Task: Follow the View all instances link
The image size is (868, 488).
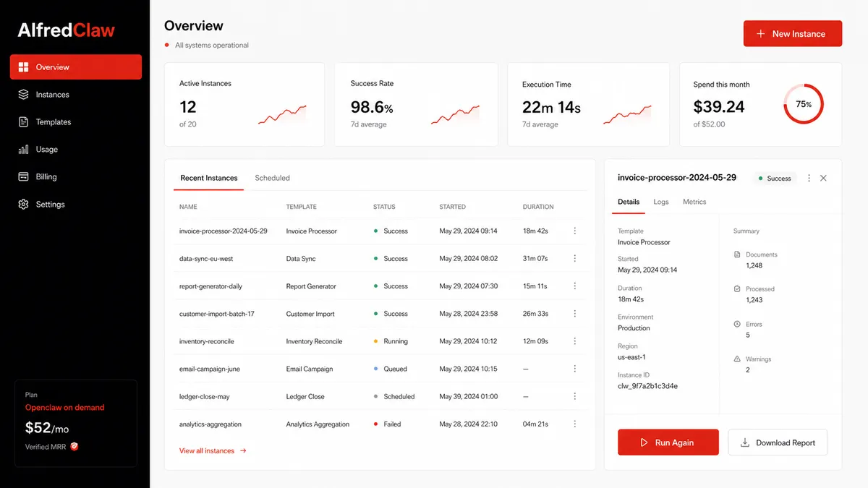Action: tap(213, 451)
